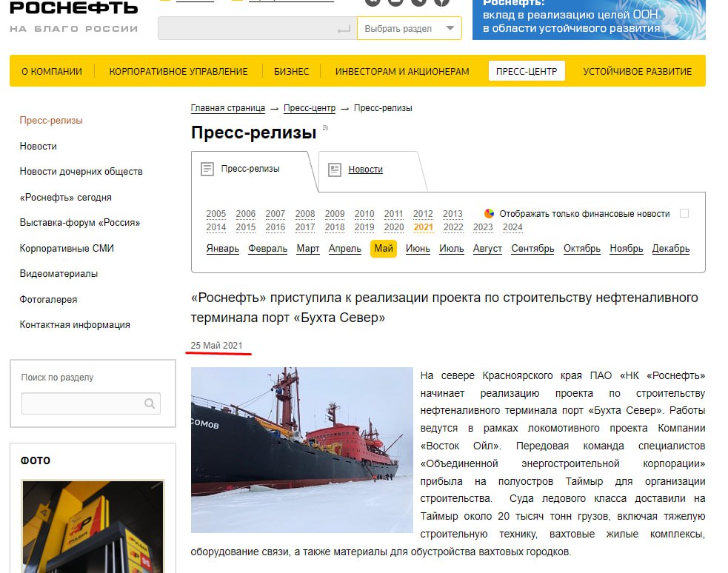Click the icebreaker ship photo
728x573 pixels.
pos(301,449)
